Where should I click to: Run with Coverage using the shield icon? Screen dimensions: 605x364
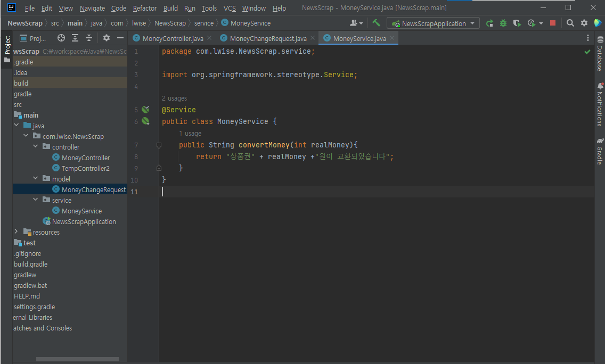point(517,23)
